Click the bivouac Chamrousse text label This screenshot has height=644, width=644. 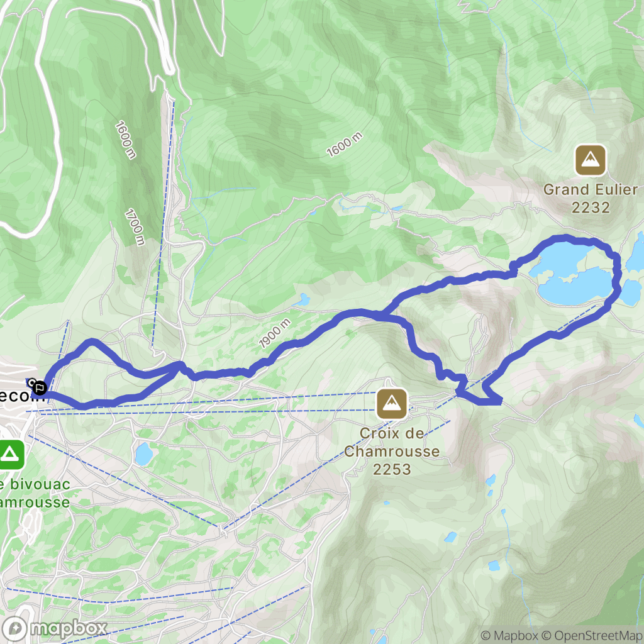pyautogui.click(x=35, y=493)
